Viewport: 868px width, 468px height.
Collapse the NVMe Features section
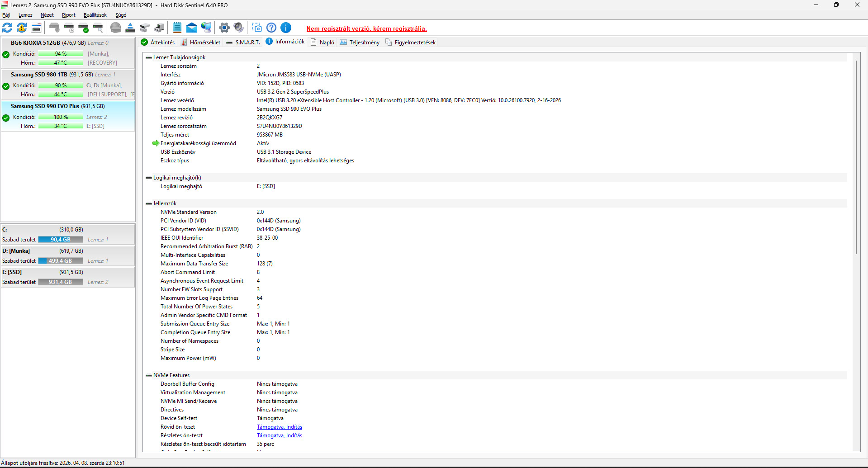(149, 375)
